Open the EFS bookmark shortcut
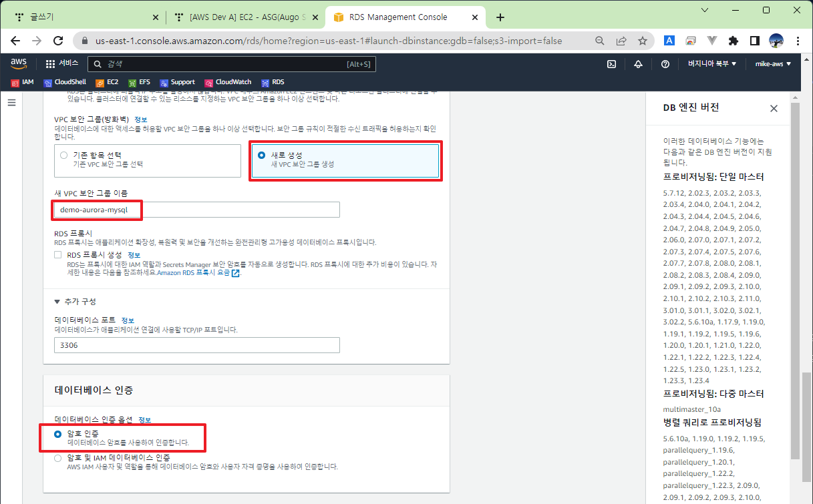The image size is (813, 504). pyautogui.click(x=139, y=82)
